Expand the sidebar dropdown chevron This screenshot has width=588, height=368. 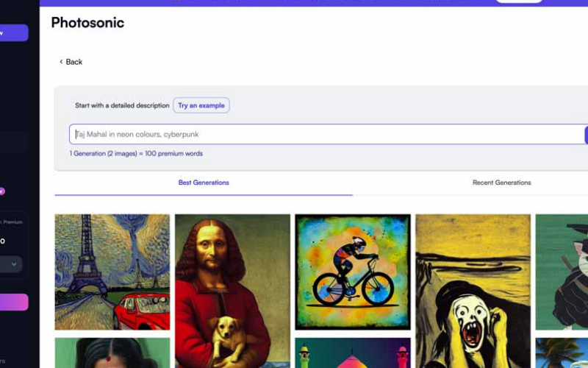(14, 264)
